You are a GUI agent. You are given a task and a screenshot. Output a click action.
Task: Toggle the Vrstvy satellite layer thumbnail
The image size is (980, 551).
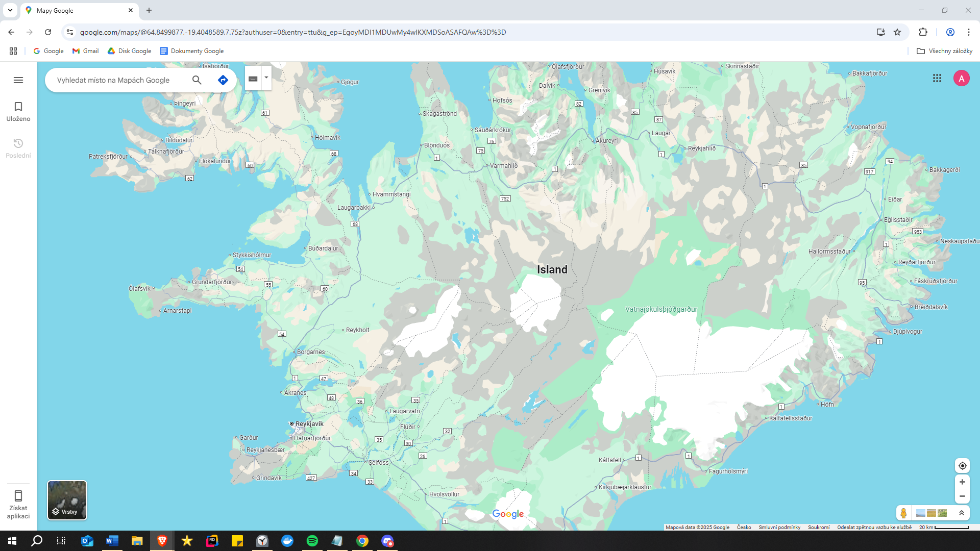pos(67,500)
